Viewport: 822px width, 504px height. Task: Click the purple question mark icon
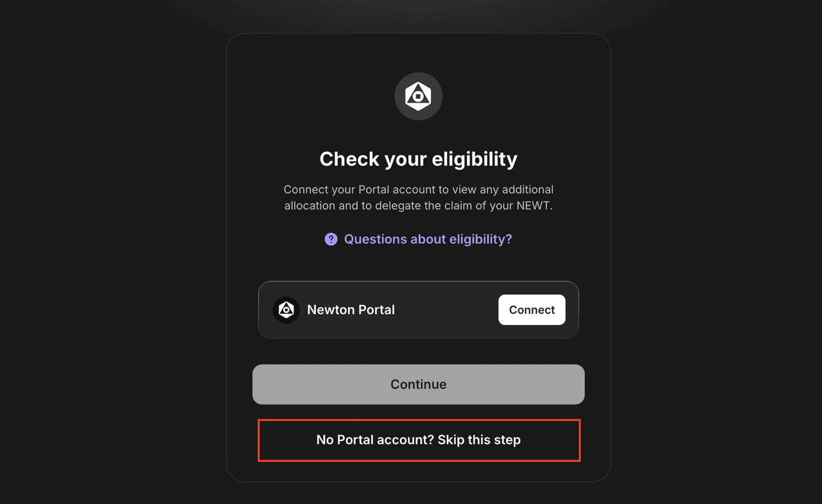[331, 239]
